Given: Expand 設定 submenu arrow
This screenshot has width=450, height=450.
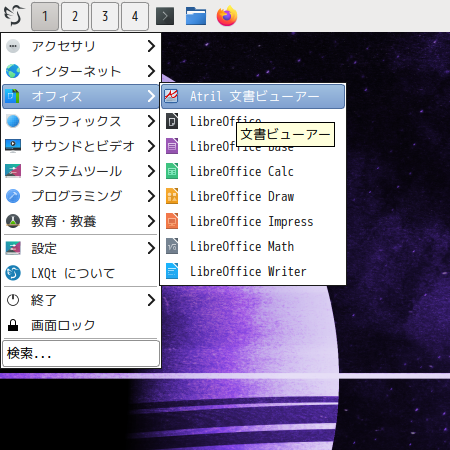Looking at the screenshot, I should [x=151, y=248].
